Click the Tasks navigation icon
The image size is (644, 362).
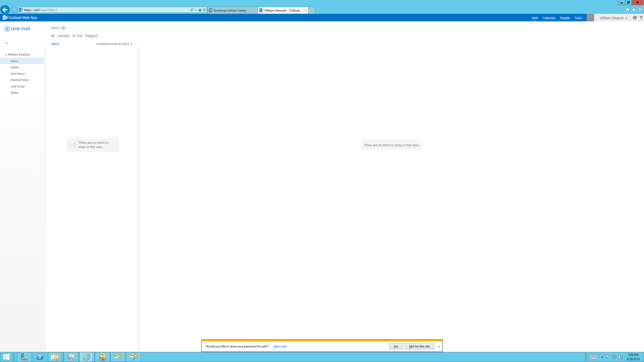[578, 18]
